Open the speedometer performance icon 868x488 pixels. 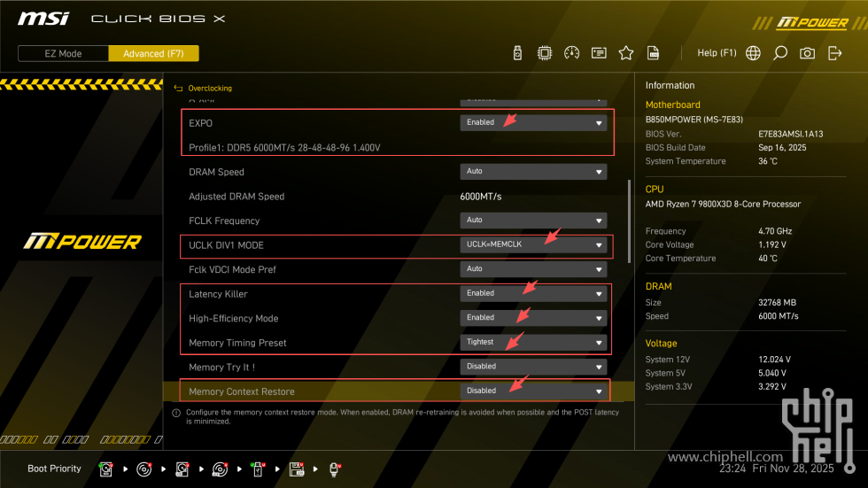point(571,53)
